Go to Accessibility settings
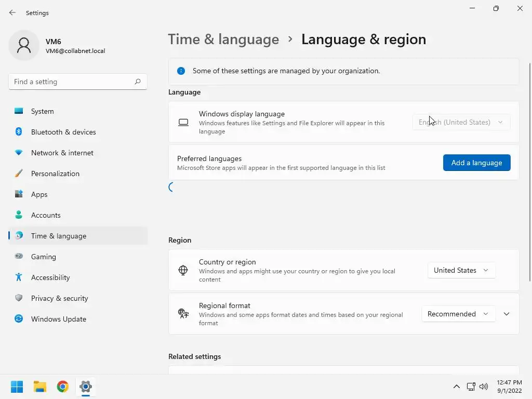The width and height of the screenshot is (532, 399). pos(78,277)
